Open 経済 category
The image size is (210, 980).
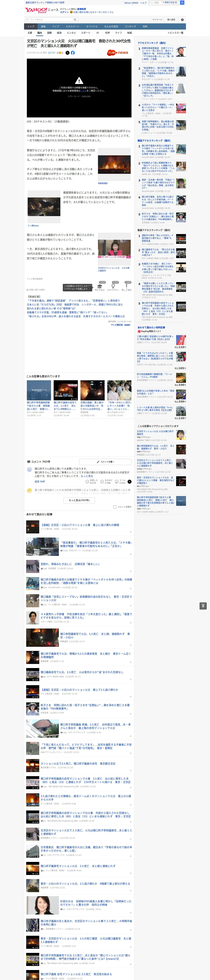(59, 33)
